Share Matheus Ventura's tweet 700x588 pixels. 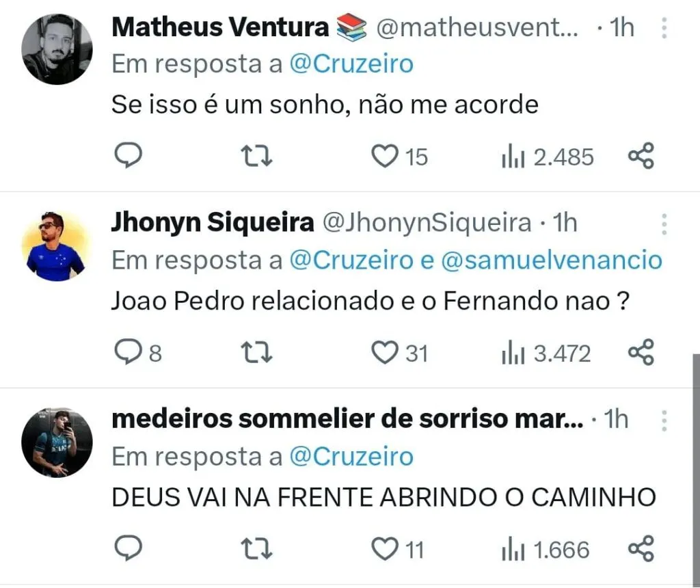(x=641, y=157)
